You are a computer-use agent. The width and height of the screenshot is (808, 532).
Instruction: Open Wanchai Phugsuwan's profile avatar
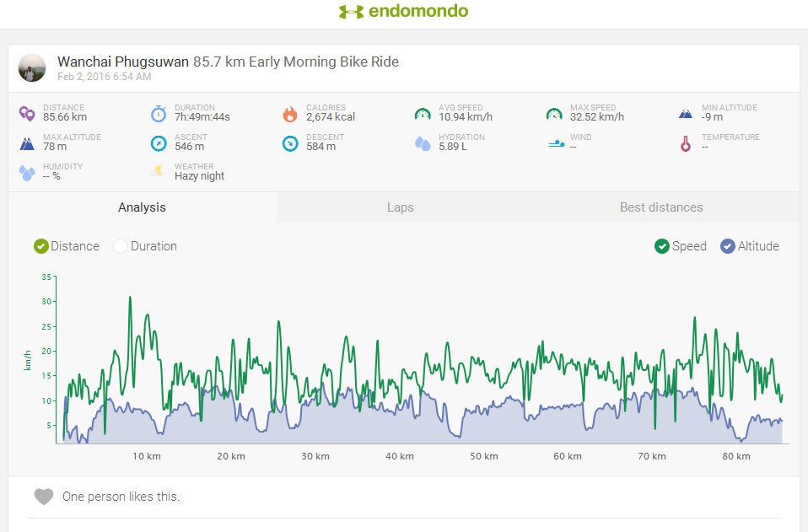[32, 68]
